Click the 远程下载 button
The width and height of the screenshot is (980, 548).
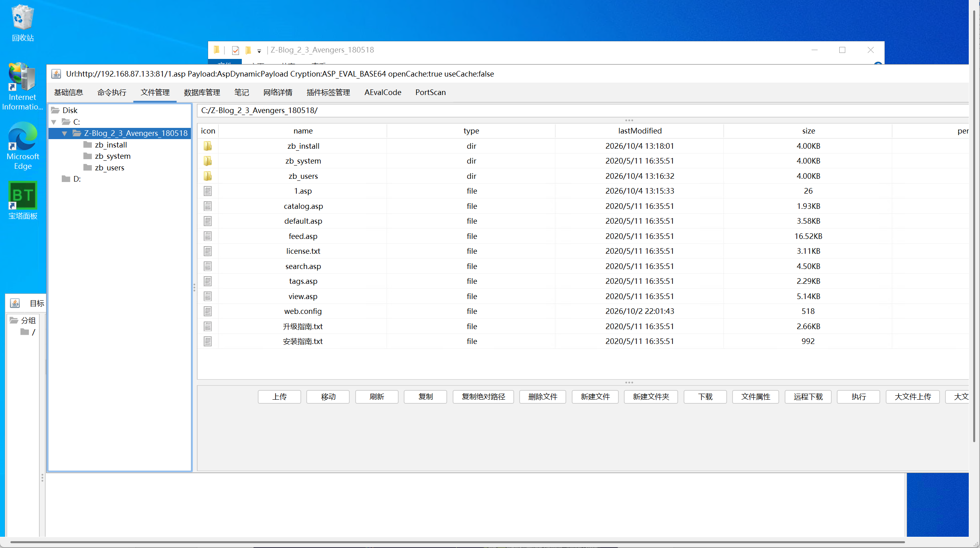(808, 396)
